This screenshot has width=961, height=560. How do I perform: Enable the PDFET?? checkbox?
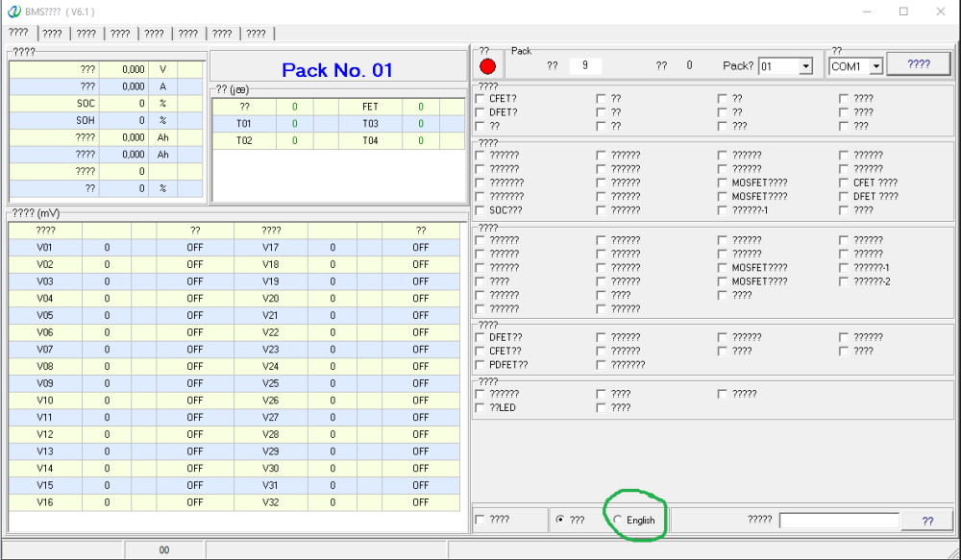click(480, 365)
